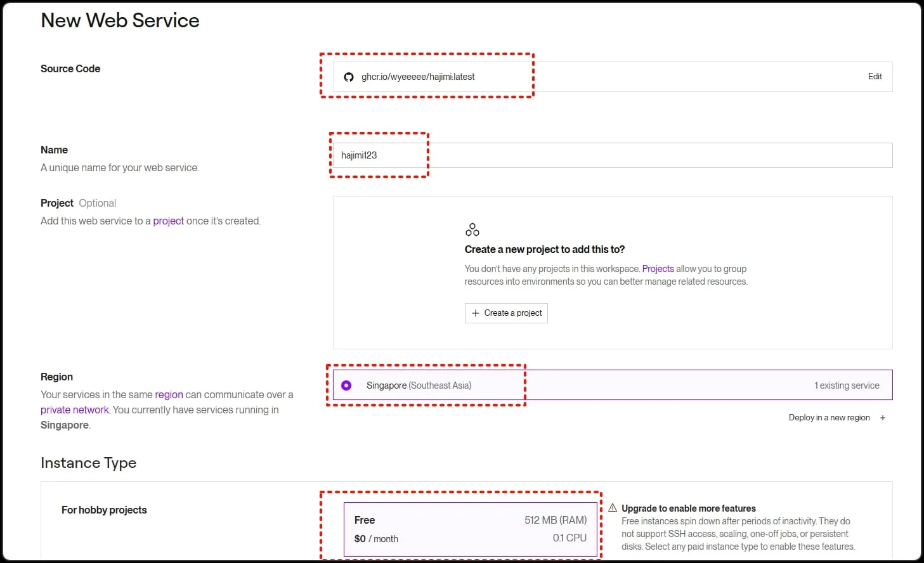The height and width of the screenshot is (563, 924).
Task: Click the 'New Web Service' page title
Action: pyautogui.click(x=120, y=20)
